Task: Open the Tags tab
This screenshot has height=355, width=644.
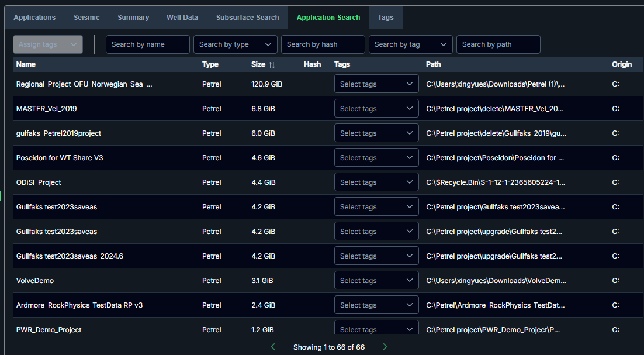Action: [386, 18]
